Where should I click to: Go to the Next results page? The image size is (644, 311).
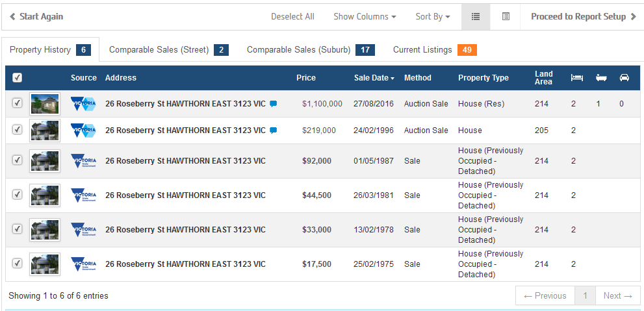coord(617,296)
